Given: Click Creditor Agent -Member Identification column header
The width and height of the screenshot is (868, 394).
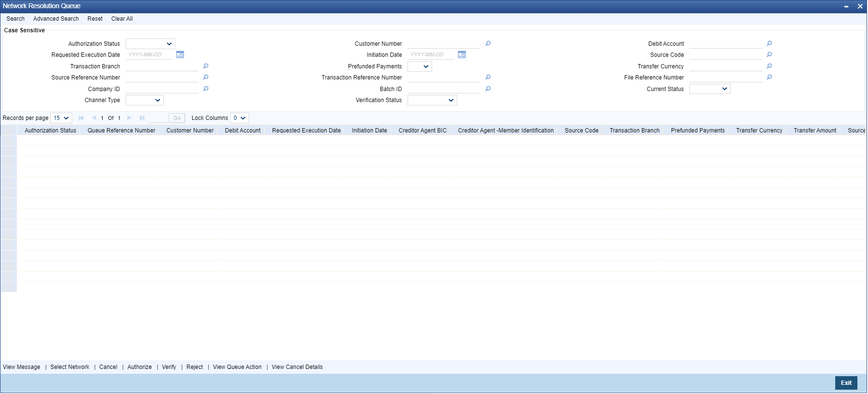Looking at the screenshot, I should pyautogui.click(x=506, y=131).
